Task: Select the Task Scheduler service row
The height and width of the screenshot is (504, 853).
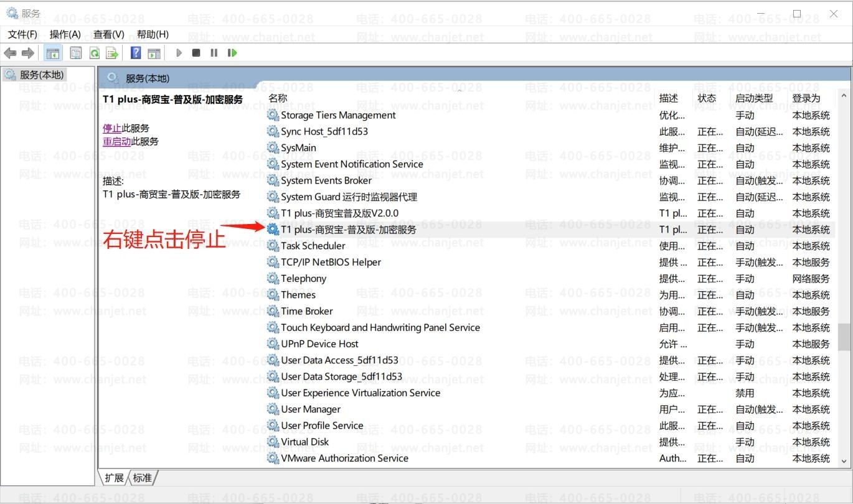Action: tap(313, 246)
